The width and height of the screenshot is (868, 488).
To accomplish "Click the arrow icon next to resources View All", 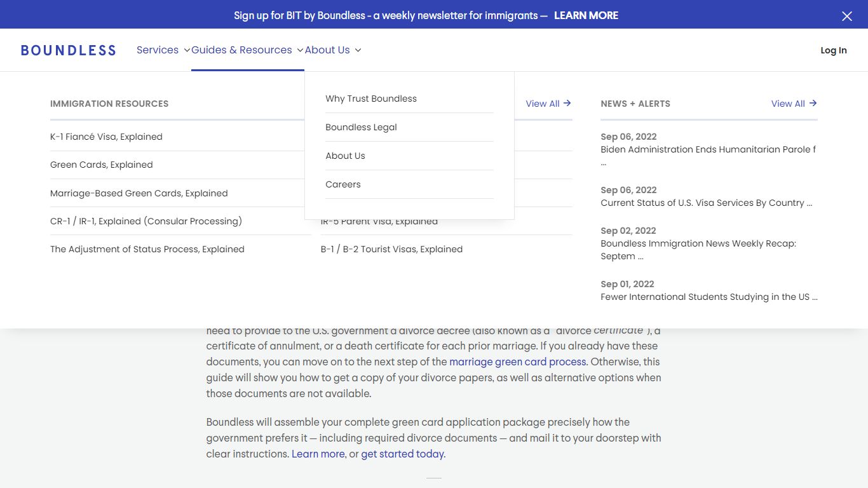I will coord(567,103).
